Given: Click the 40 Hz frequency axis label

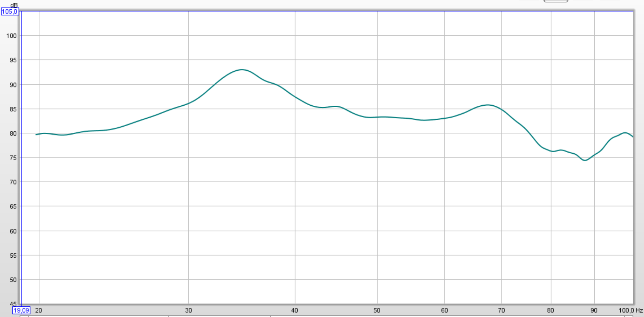Looking at the screenshot, I should point(295,310).
